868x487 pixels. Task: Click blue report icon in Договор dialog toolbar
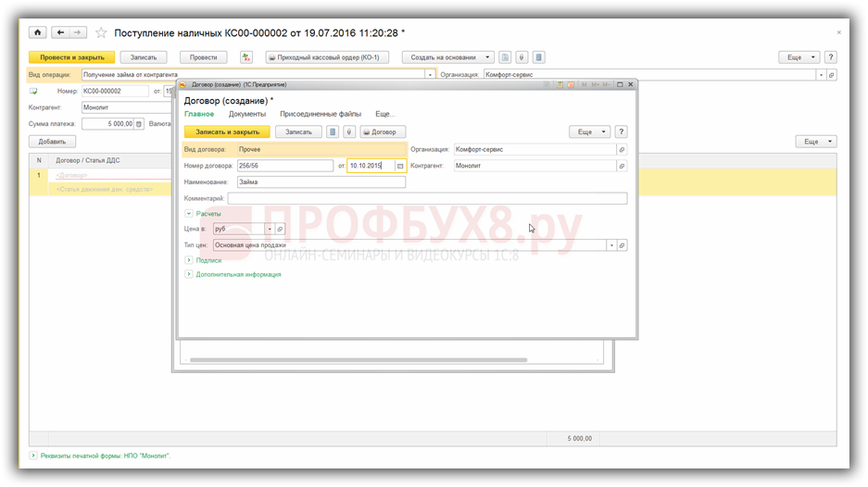click(333, 131)
